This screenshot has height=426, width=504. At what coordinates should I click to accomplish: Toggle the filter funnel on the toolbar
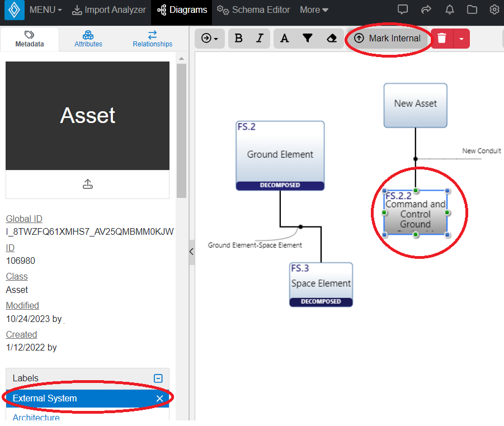click(308, 39)
